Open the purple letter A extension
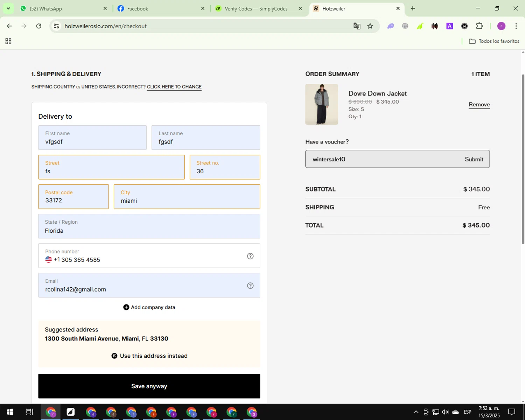The image size is (525, 420). point(450,26)
